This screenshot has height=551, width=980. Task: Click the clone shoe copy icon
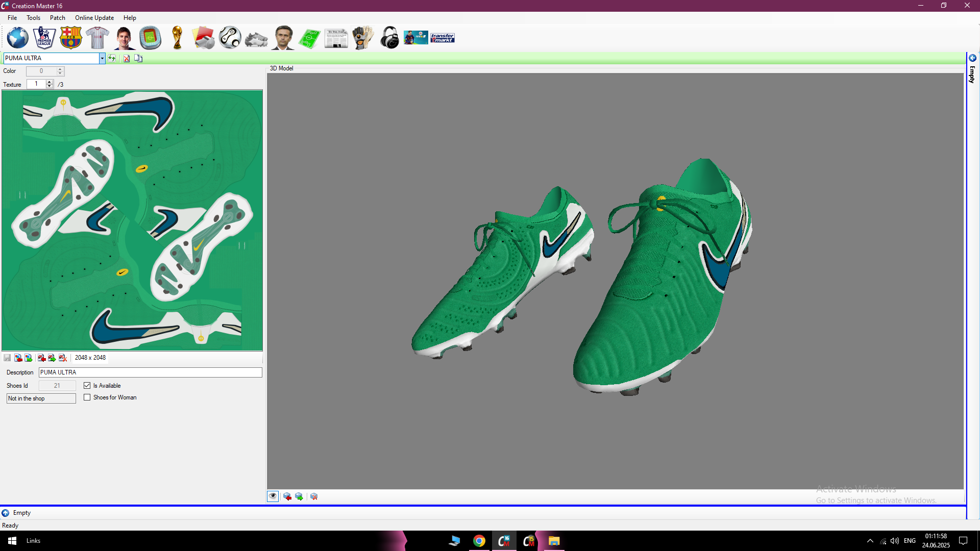(138, 58)
